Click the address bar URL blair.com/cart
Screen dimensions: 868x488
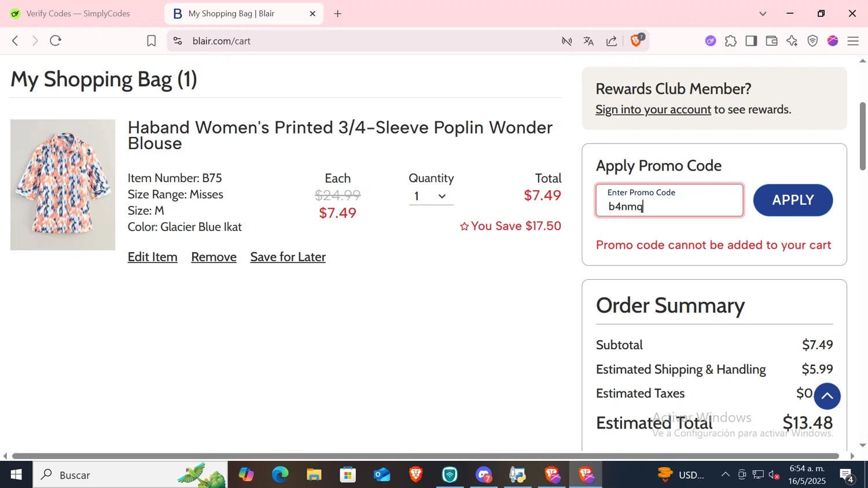click(x=222, y=41)
